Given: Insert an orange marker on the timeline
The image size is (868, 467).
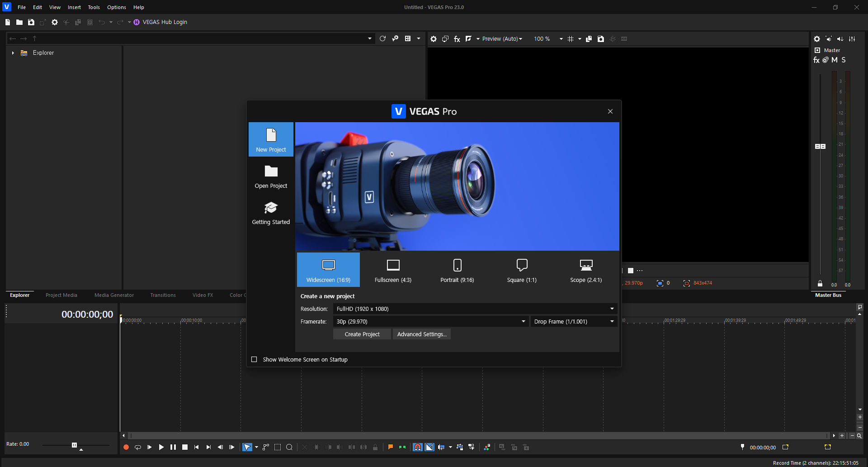Looking at the screenshot, I should [x=390, y=447].
